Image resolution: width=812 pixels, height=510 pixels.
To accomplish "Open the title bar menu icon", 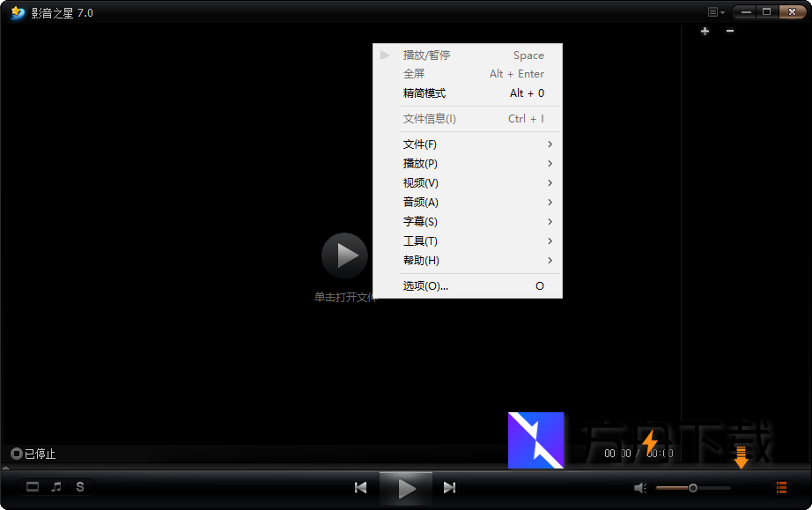I will click(712, 11).
